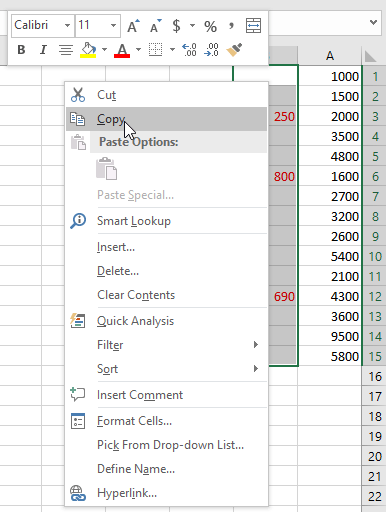The image size is (386, 512).
Task: Choose Insert... from the context menu
Action: pos(167,247)
